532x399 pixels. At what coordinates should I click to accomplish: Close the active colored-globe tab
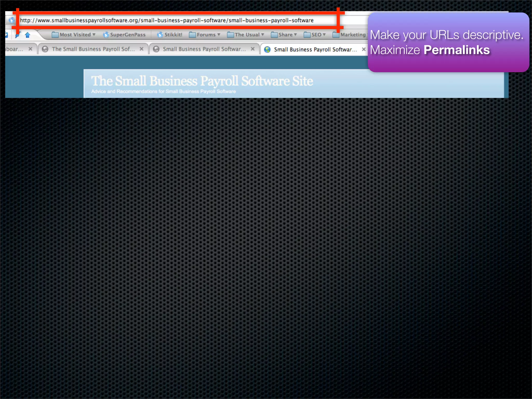[364, 49]
